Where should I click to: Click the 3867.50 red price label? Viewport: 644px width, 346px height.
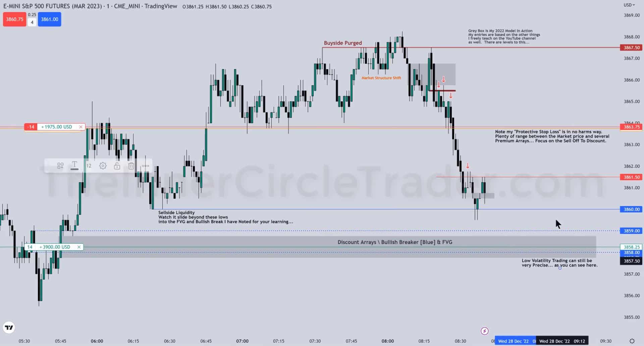[631, 48]
